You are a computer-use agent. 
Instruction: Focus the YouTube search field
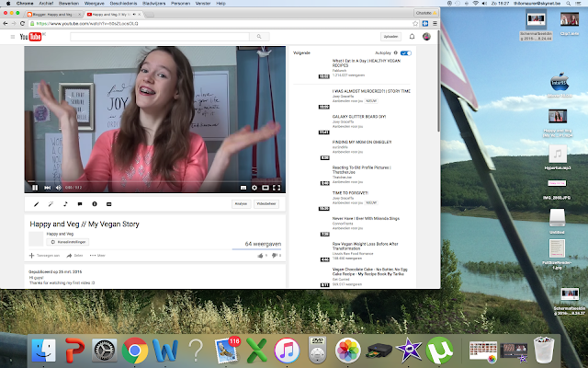[x=160, y=37]
